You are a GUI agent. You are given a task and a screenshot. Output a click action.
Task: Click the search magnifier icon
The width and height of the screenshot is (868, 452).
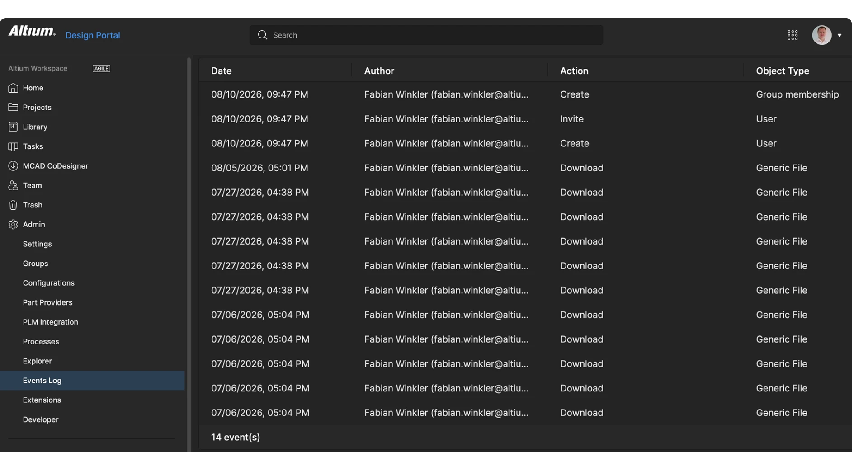coord(262,35)
